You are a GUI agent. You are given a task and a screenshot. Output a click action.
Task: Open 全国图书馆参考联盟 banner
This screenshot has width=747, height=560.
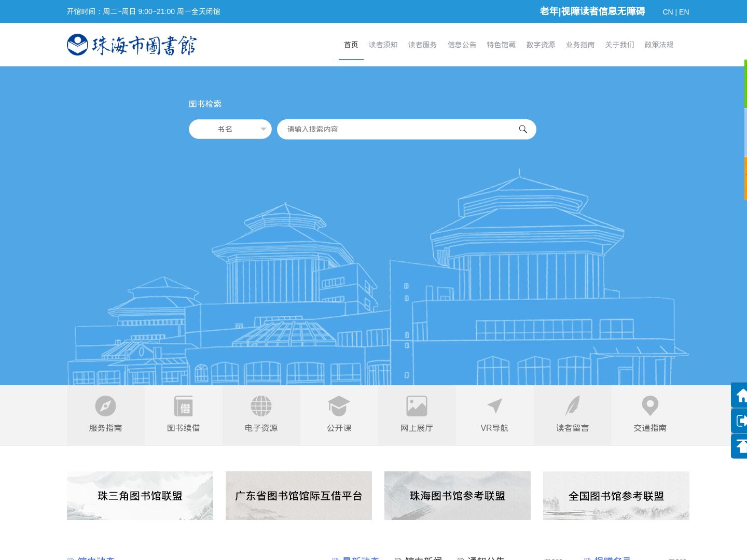point(616,496)
